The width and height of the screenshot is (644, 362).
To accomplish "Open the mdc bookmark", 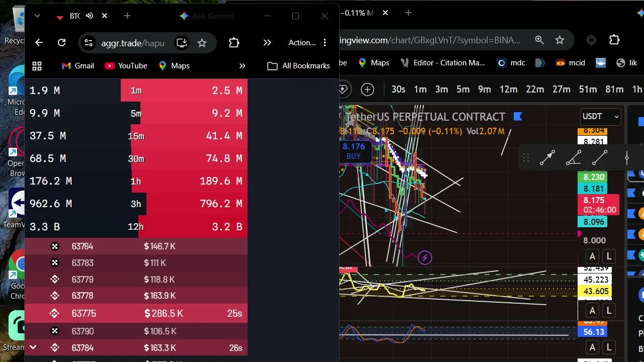I will [x=511, y=63].
